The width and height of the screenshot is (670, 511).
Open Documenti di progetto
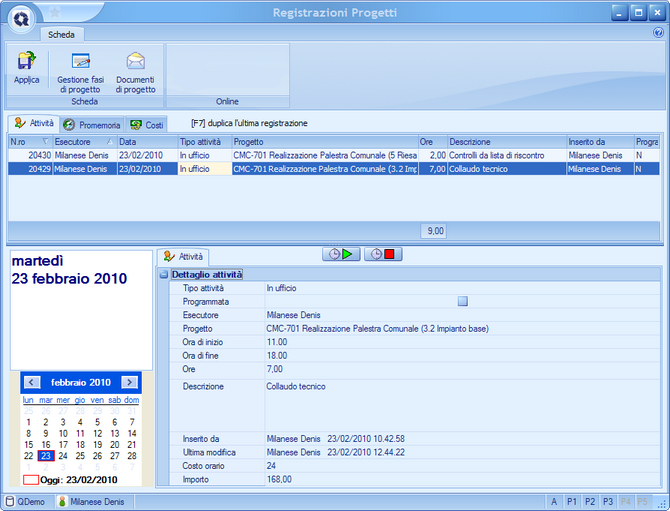coord(135,73)
